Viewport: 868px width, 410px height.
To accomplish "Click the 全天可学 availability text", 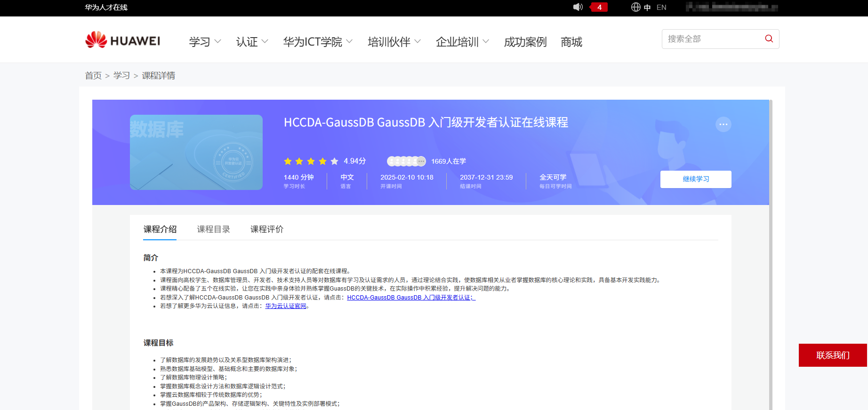I will (553, 177).
